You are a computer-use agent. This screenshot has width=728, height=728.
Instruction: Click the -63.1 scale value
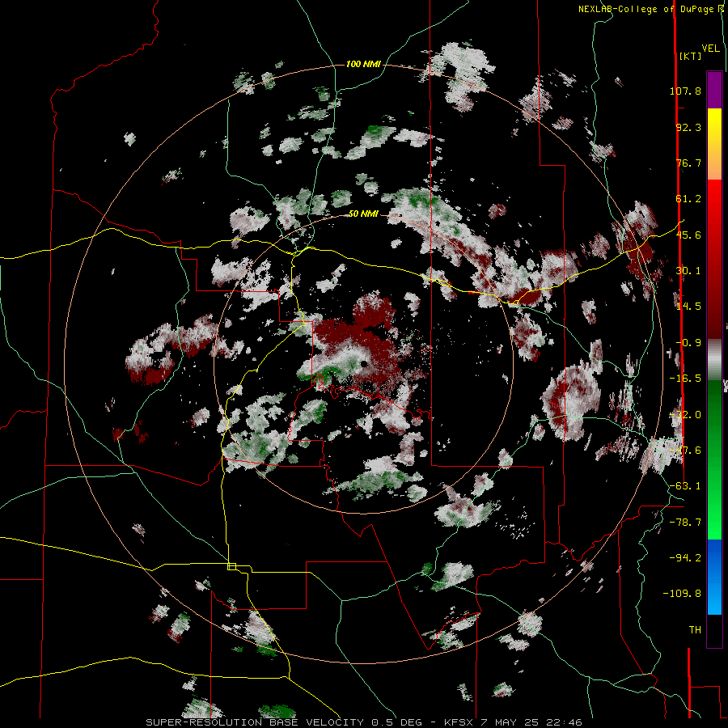[685, 486]
